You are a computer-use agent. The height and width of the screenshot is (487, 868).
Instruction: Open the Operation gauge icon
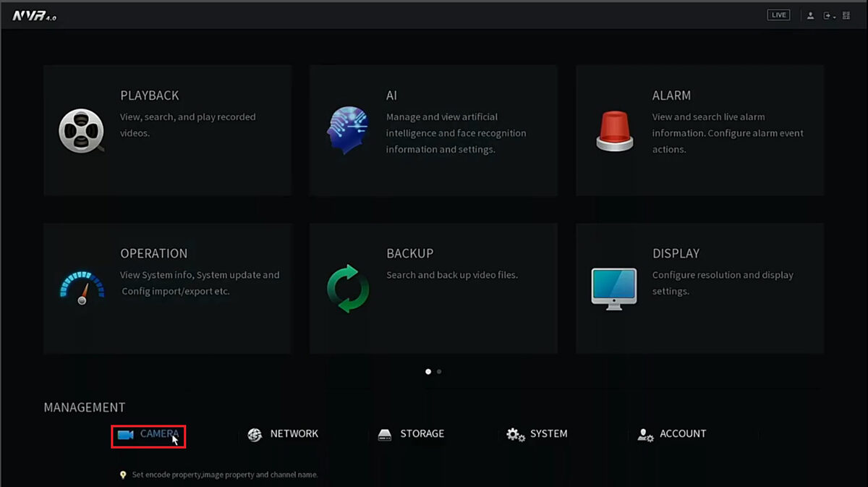coord(81,287)
